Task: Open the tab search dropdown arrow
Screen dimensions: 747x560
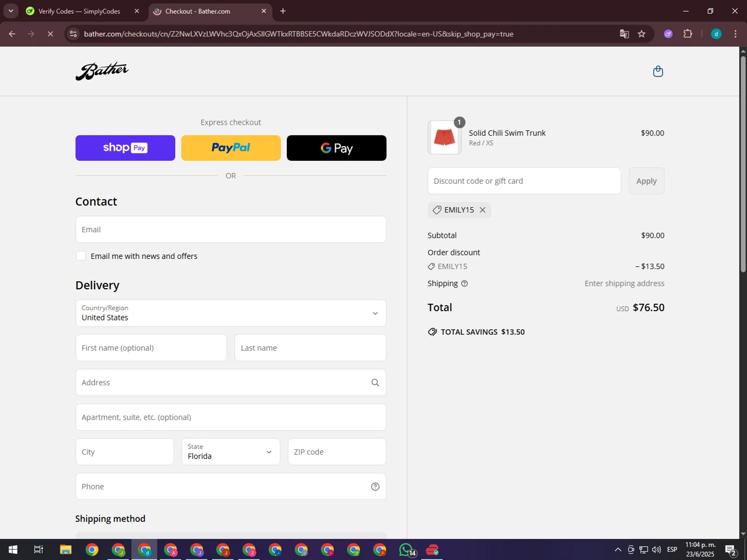Action: pyautogui.click(x=10, y=11)
